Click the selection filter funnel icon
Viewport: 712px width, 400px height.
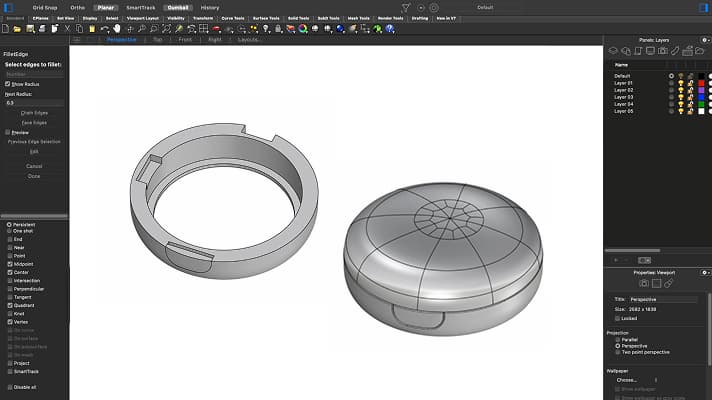[x=404, y=7]
